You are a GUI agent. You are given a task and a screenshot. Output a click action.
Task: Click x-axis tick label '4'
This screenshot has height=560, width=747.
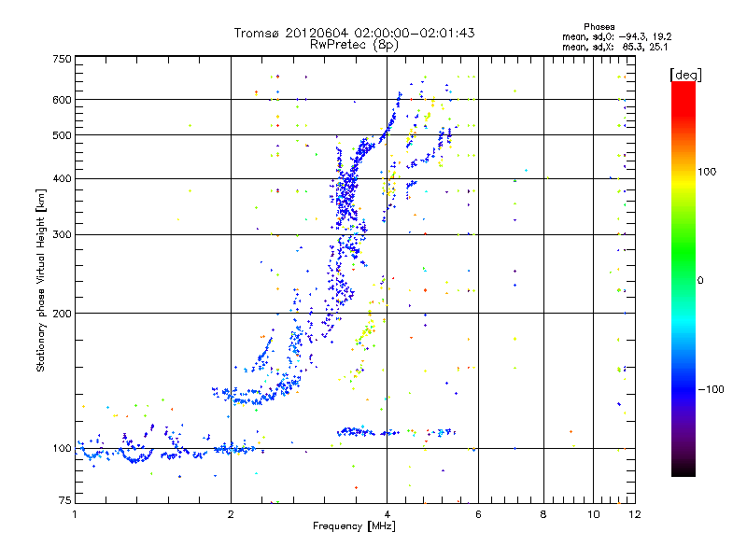pyautogui.click(x=388, y=514)
